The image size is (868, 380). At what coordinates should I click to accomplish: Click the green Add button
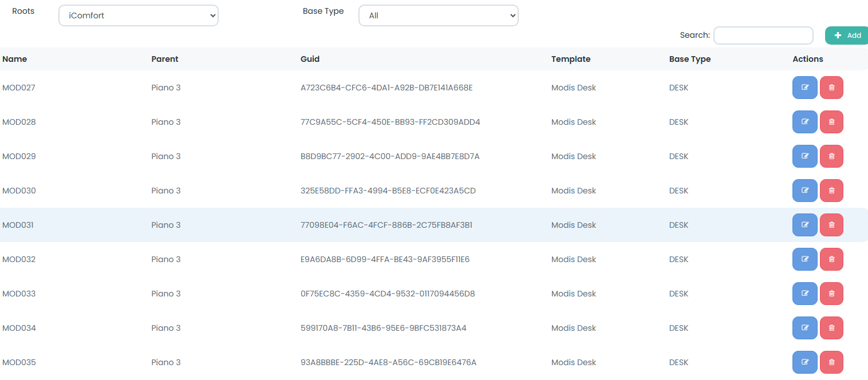847,35
